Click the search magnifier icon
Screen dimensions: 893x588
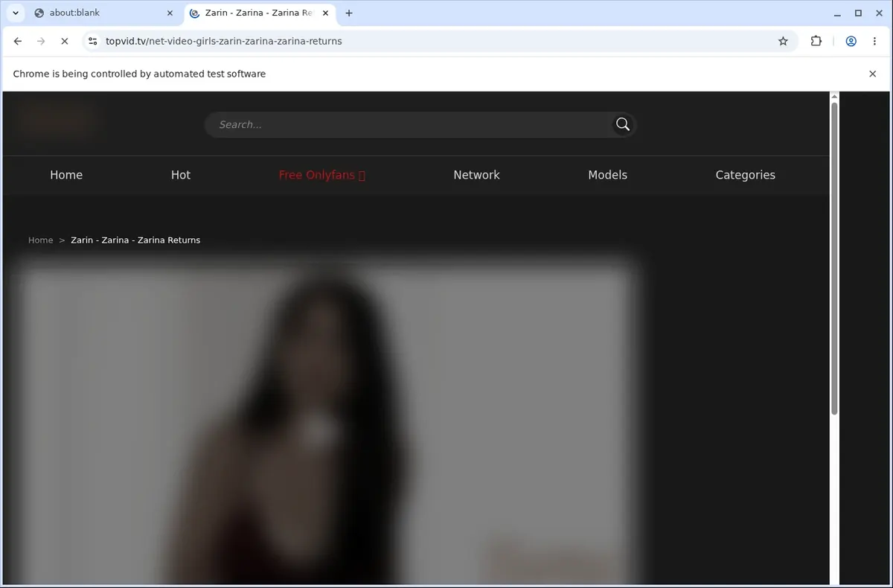(x=623, y=124)
